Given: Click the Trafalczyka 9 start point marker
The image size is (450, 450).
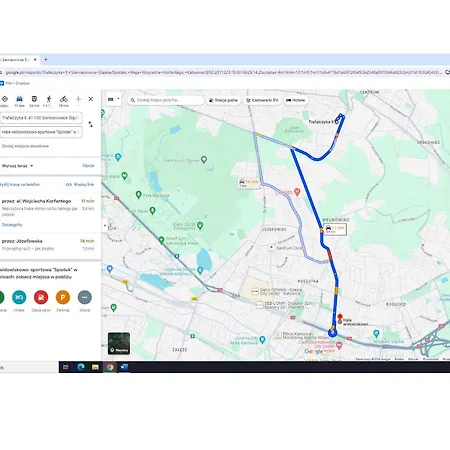Looking at the screenshot, I should click(x=336, y=122).
